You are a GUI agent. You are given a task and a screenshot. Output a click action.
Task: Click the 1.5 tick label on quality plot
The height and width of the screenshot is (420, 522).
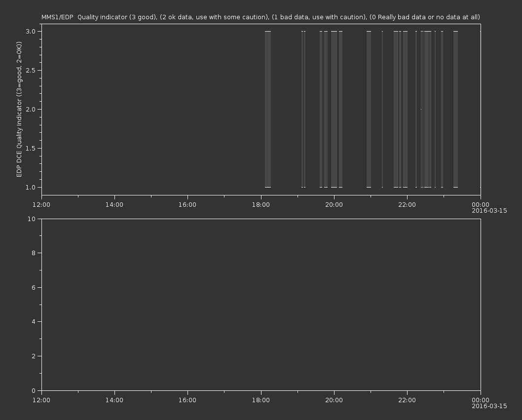click(31, 148)
